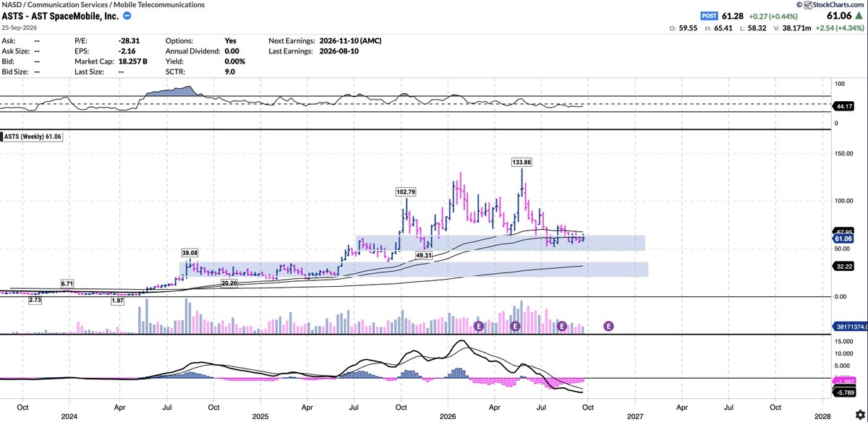Screen dimensions: 868x422
Task: Click the StockCharts.com logo icon
Action: click(799, 5)
